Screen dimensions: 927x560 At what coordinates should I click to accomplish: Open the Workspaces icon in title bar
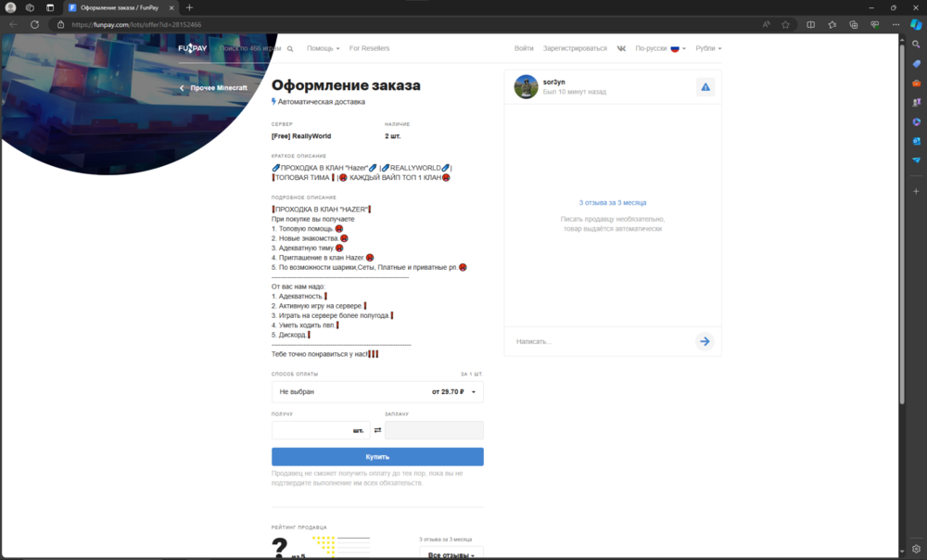31,7
